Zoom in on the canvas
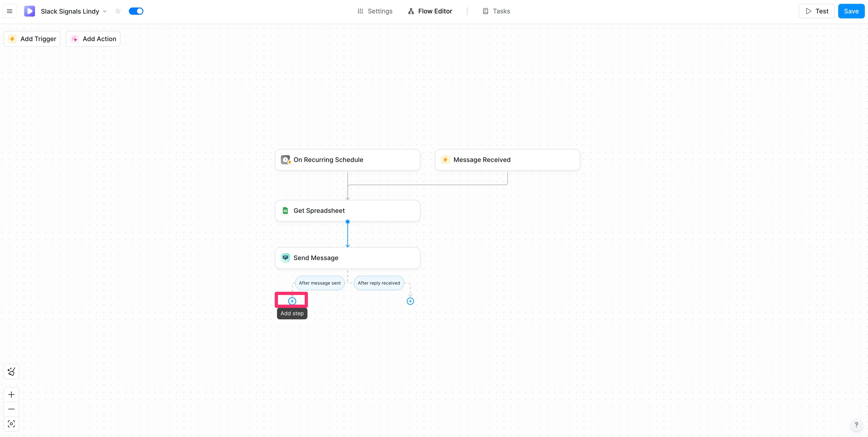The height and width of the screenshot is (437, 868). 11,395
